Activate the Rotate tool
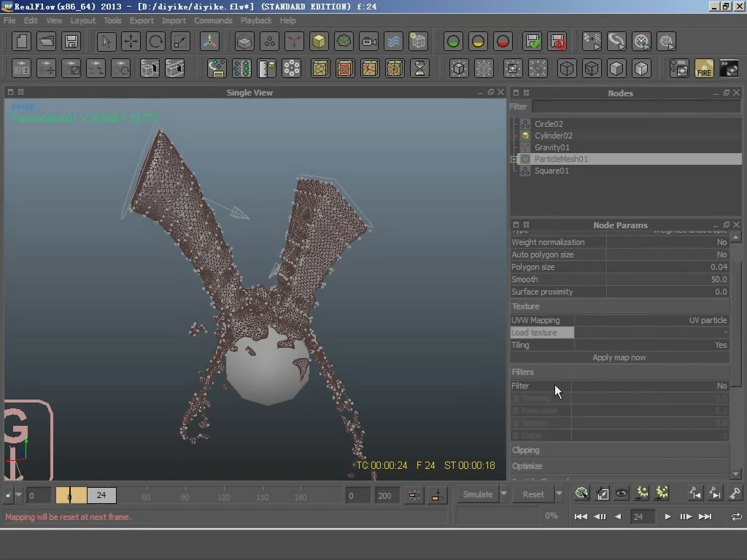747x560 pixels. [x=155, y=42]
